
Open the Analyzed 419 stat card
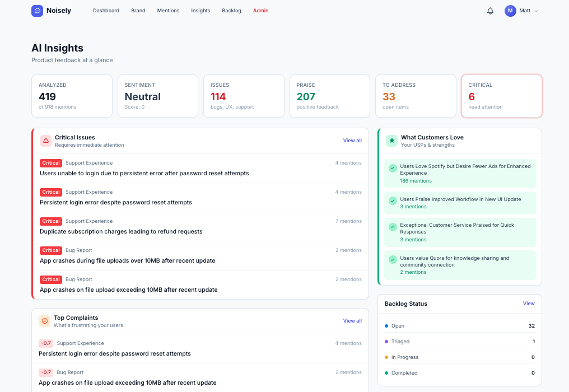pyautogui.click(x=72, y=96)
